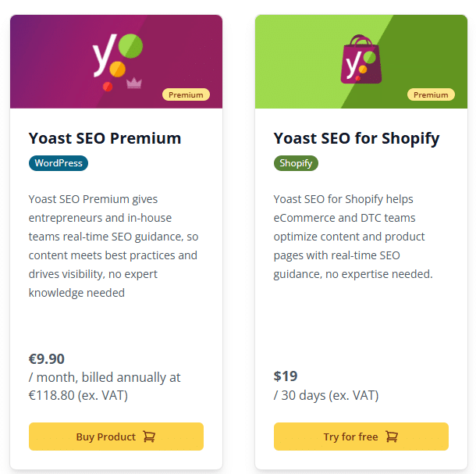Click the Yoast SEO Premium description paragraph

coord(113,246)
